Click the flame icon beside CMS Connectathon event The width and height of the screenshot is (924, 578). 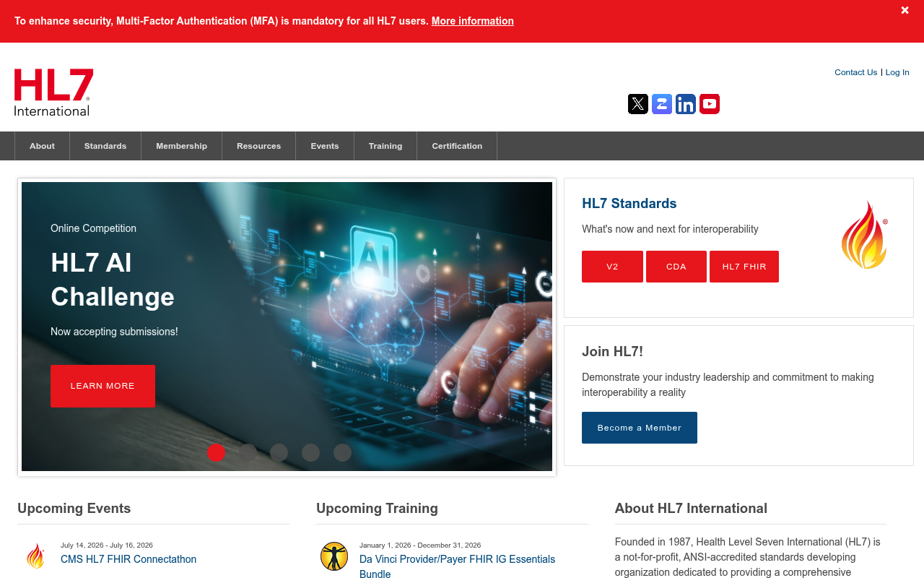coord(36,556)
